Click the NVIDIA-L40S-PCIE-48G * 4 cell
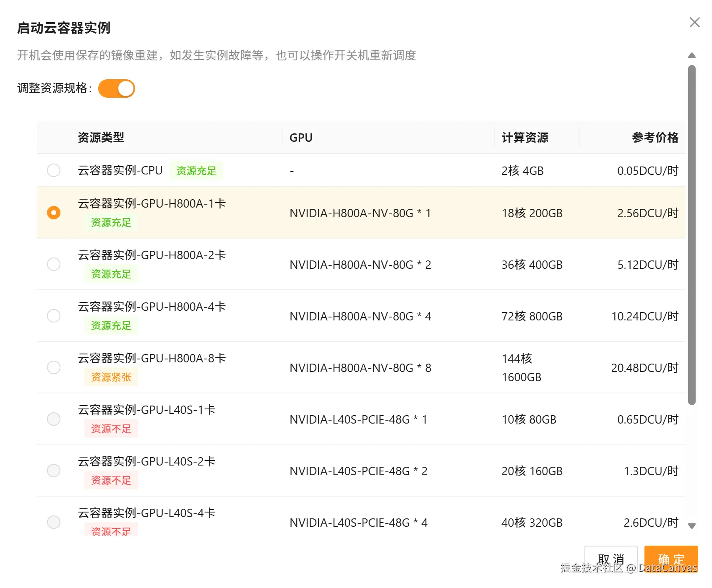 359,523
